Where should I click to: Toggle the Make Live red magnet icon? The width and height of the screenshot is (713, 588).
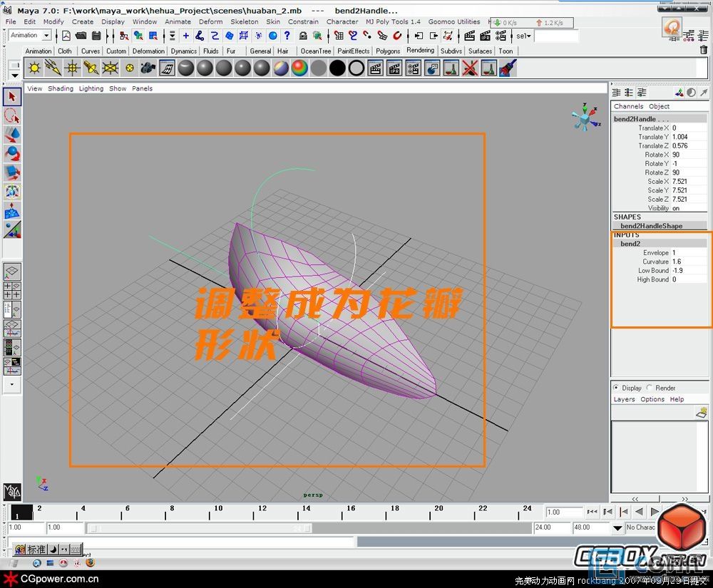397,36
